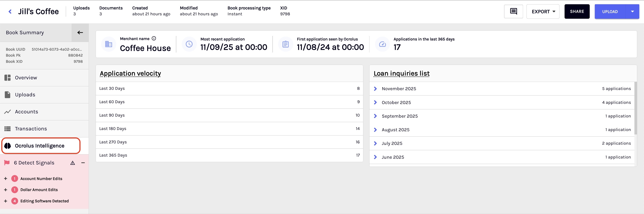Click the '5 applications' count

tap(616, 89)
